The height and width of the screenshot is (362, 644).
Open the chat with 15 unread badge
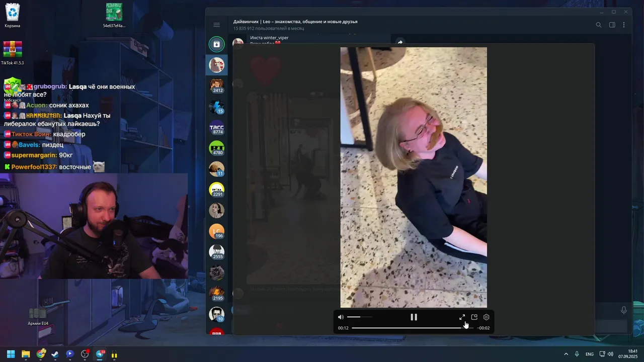(x=217, y=107)
